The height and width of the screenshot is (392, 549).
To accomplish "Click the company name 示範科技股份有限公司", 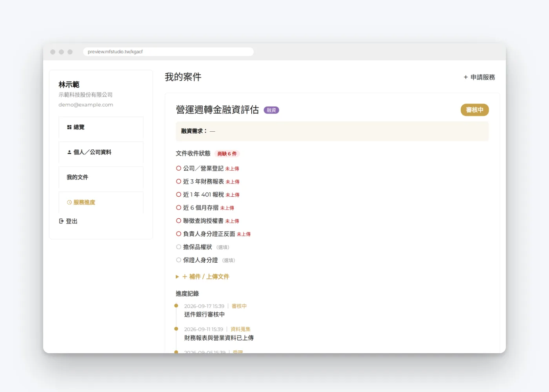I will coord(85,95).
